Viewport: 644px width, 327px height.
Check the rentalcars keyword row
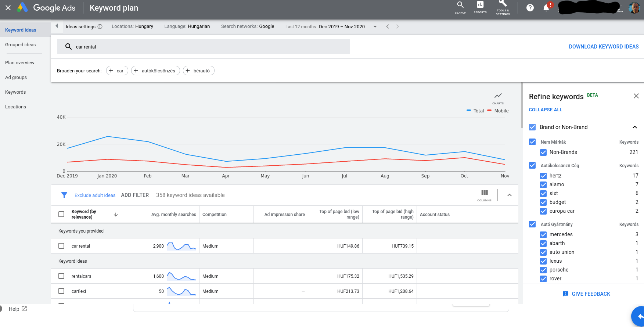(x=61, y=276)
